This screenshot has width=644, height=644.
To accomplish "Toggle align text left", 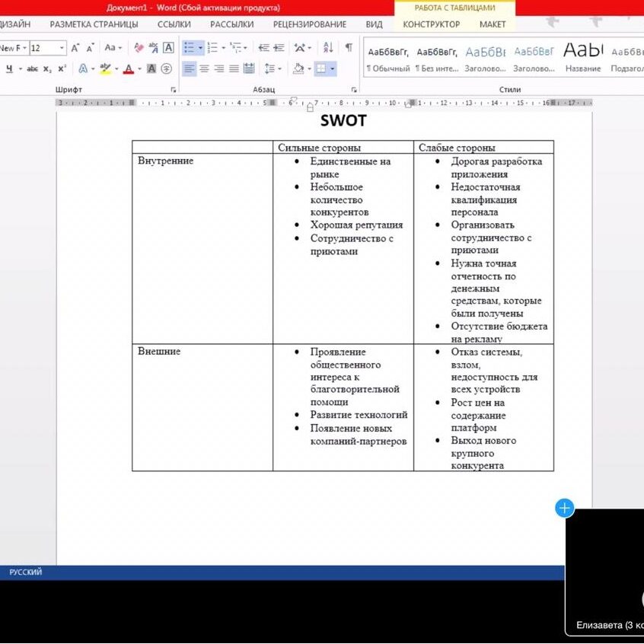I will click(x=190, y=69).
